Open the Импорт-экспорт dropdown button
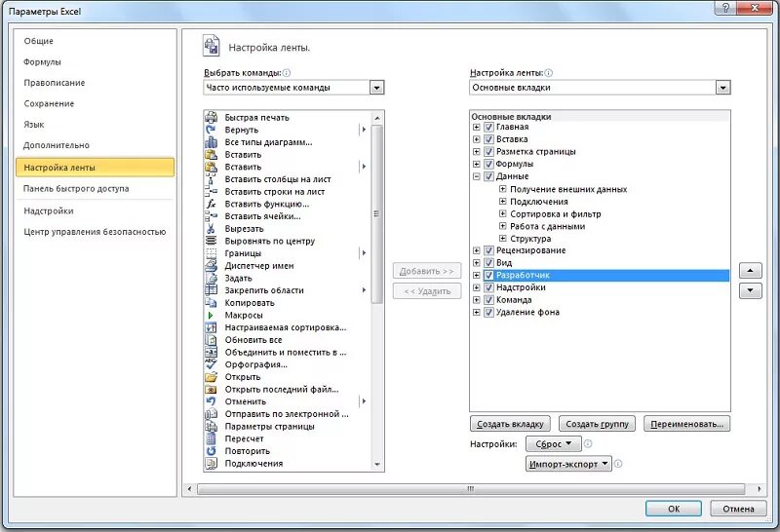 pyautogui.click(x=568, y=464)
